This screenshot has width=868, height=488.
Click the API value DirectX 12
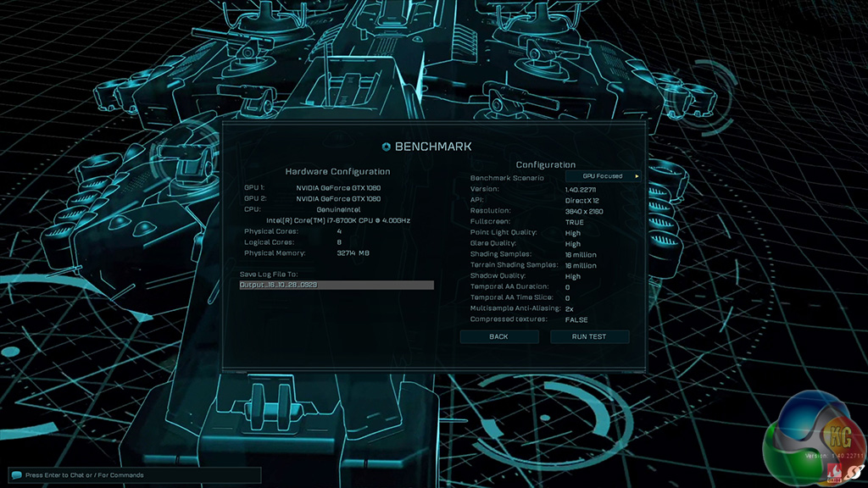581,201
